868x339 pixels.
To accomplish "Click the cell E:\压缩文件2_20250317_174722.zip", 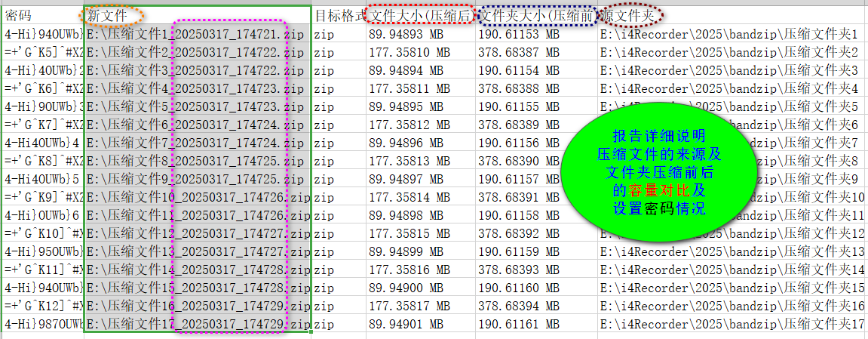I will [198, 53].
